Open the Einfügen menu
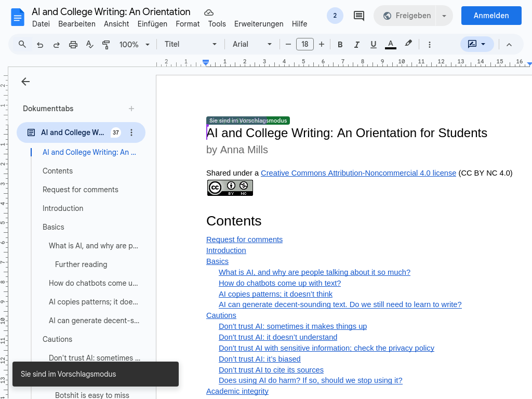The width and height of the screenshot is (532, 399). click(152, 24)
